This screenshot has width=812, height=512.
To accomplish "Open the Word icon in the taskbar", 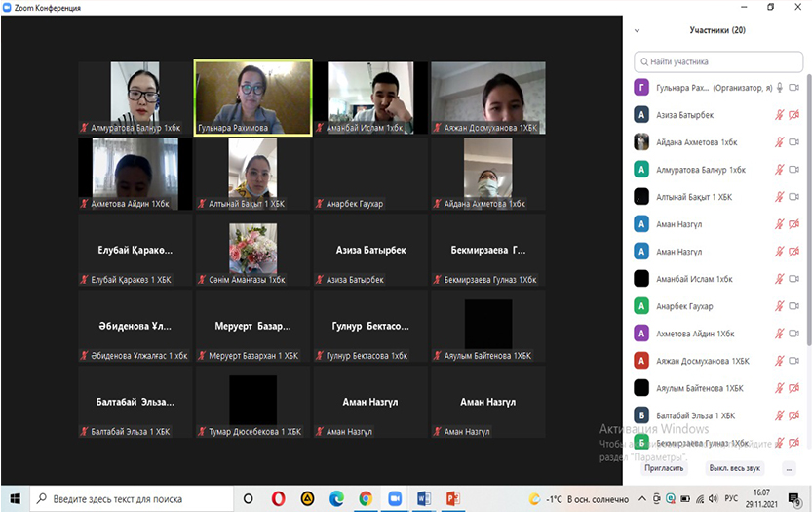I will [423, 498].
